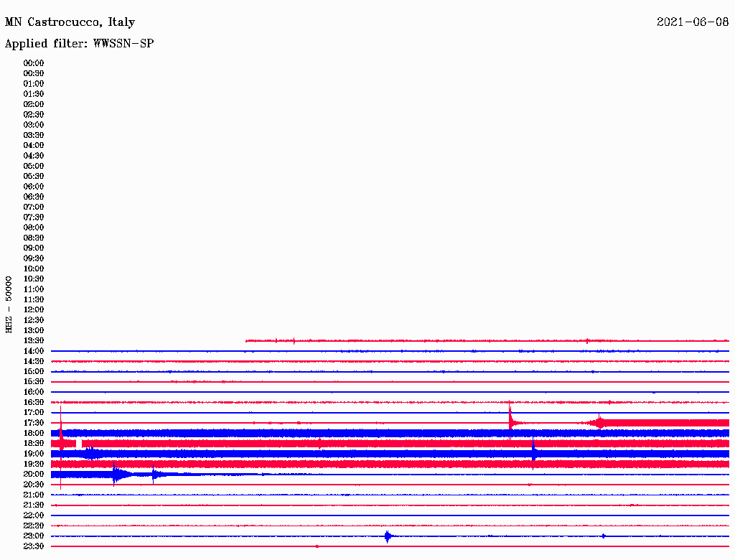This screenshot has width=735, height=560.
Task: Click the 22:30 time label
Action: (34, 526)
